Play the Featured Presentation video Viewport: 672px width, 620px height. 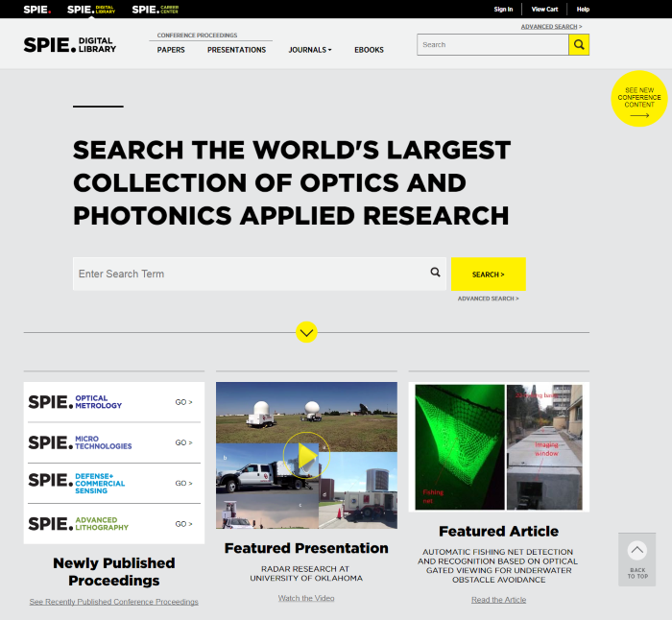pyautogui.click(x=306, y=456)
